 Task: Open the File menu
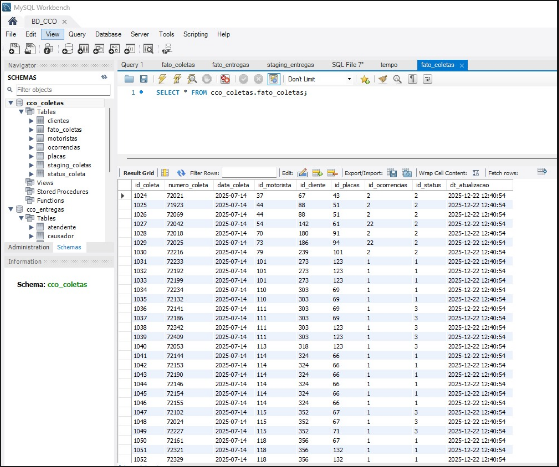11,35
